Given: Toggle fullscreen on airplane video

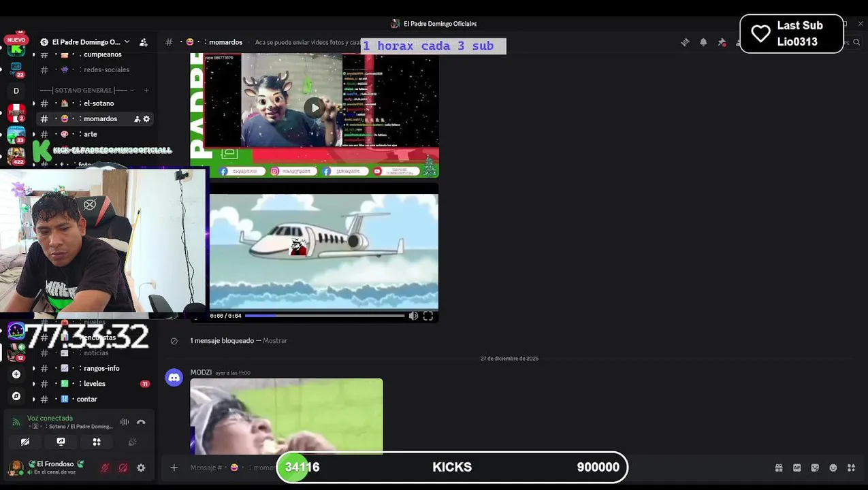Looking at the screenshot, I should coord(428,316).
